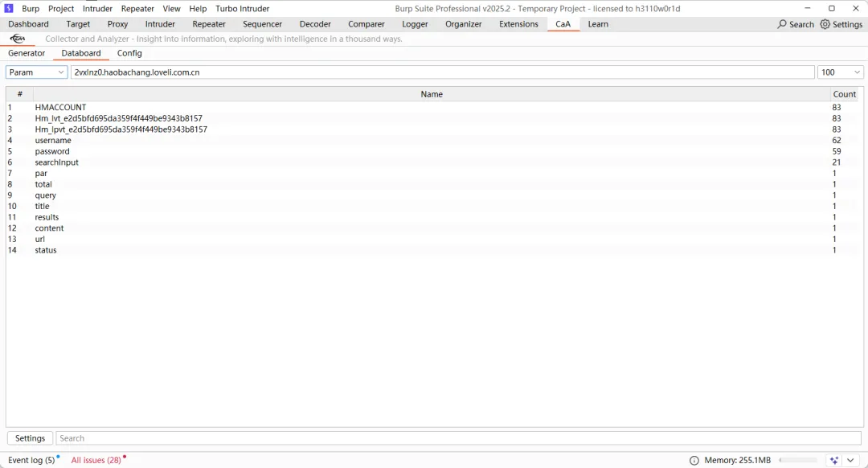This screenshot has width=868, height=468.
Task: Select the password parameter row
Action: click(432, 151)
